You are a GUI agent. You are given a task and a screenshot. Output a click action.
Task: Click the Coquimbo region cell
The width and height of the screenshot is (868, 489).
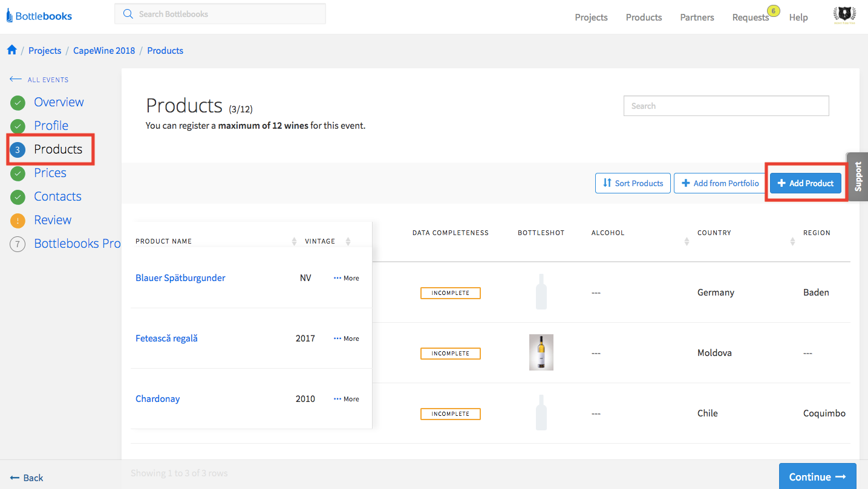pyautogui.click(x=824, y=413)
